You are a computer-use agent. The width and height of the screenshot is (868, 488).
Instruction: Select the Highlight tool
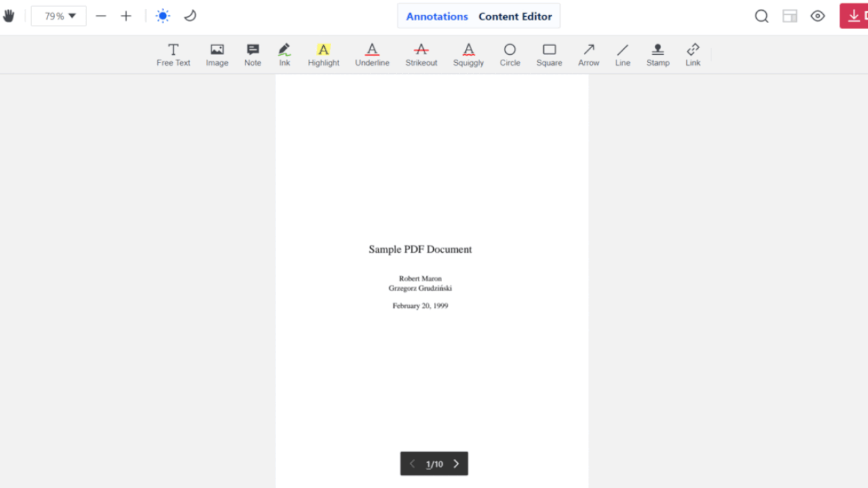tap(323, 55)
